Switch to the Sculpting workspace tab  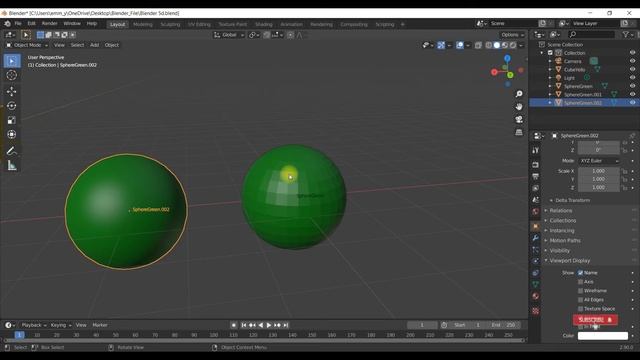[170, 24]
